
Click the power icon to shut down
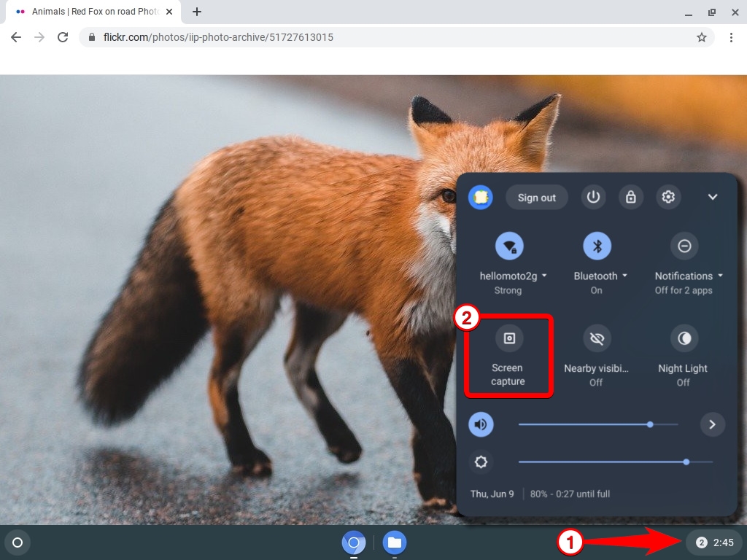point(593,197)
